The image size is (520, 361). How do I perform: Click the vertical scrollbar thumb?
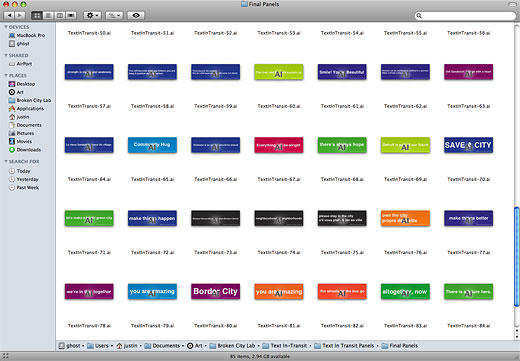[517, 257]
